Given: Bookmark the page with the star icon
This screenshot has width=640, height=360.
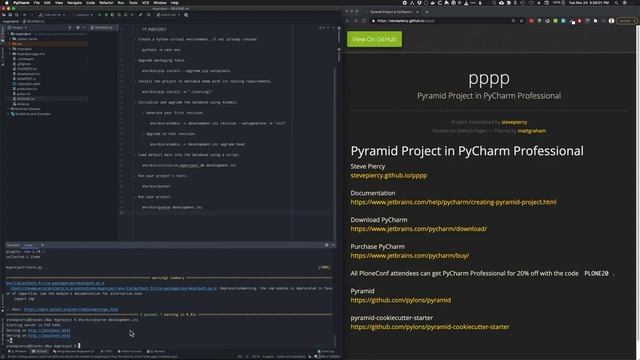Looking at the screenshot, I should [521, 20].
